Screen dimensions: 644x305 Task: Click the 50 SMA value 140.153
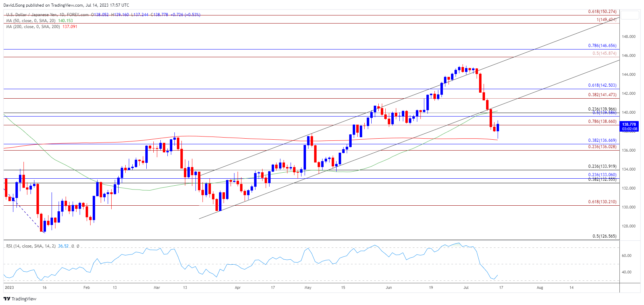pyautogui.click(x=66, y=21)
